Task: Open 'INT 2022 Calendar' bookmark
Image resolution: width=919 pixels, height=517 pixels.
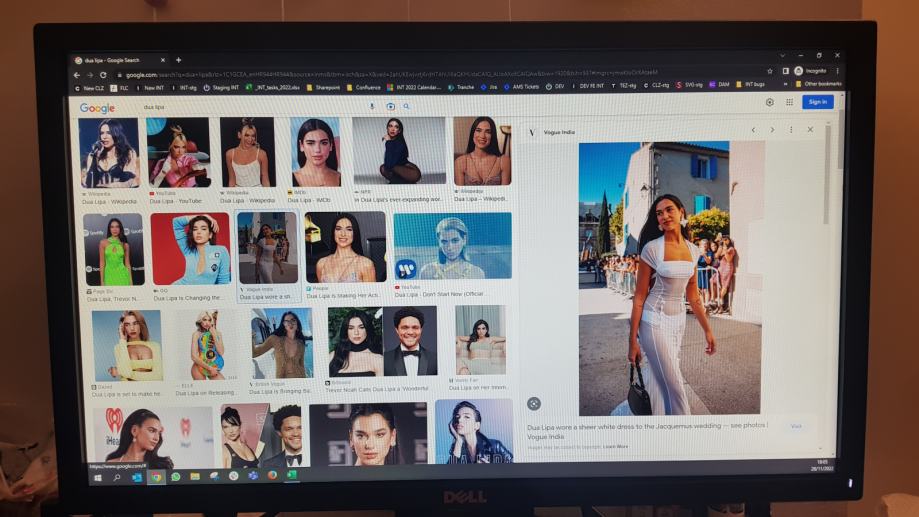Action: (x=414, y=87)
